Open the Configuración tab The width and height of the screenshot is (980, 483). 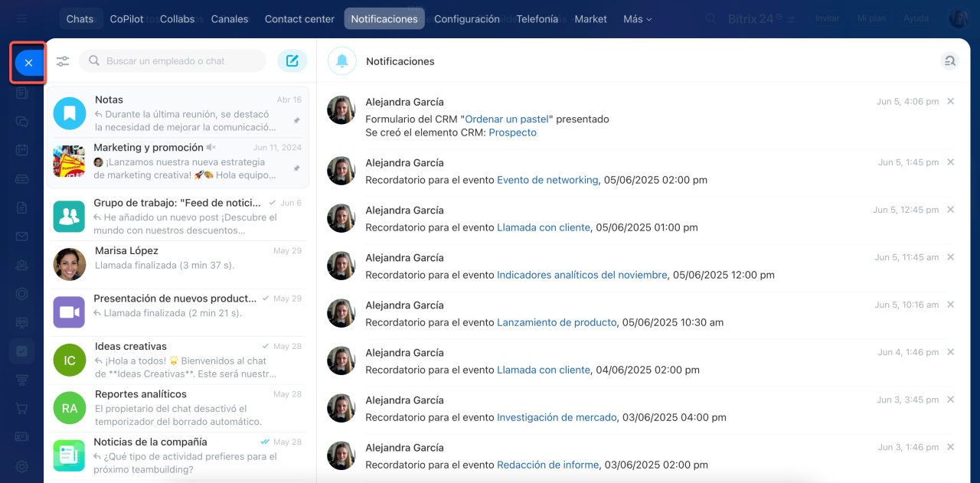pos(467,19)
